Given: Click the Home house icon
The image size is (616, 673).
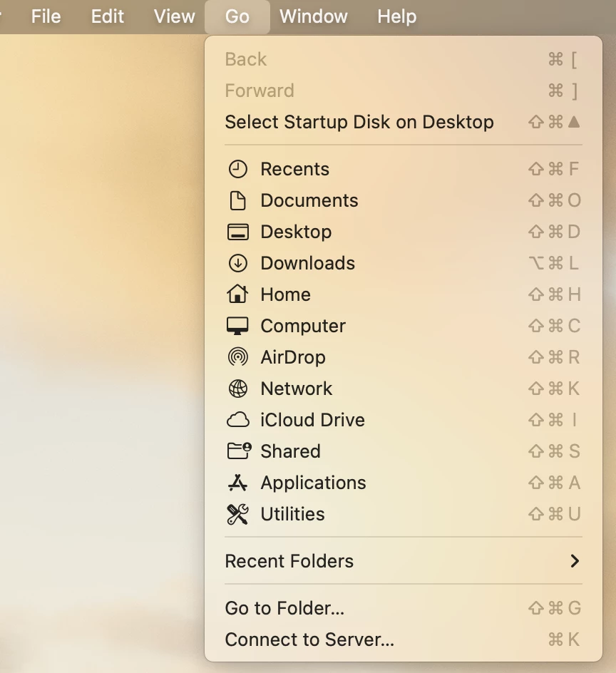Looking at the screenshot, I should [237, 294].
